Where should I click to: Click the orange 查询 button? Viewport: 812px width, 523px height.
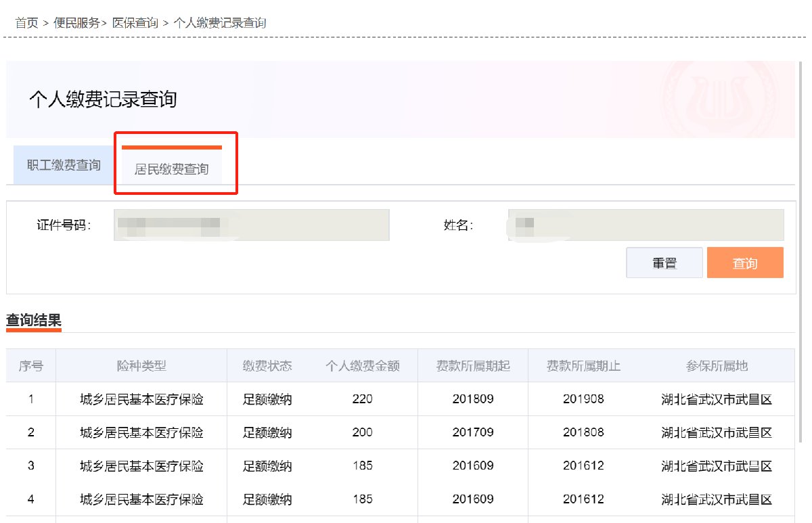point(744,263)
